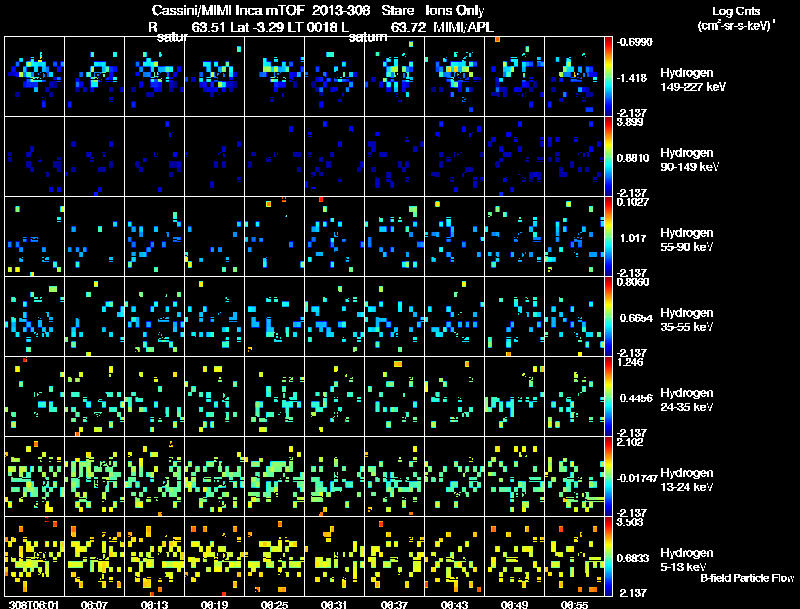Click the '3.899' color scale value
This screenshot has width=800, height=609.
click(x=630, y=122)
